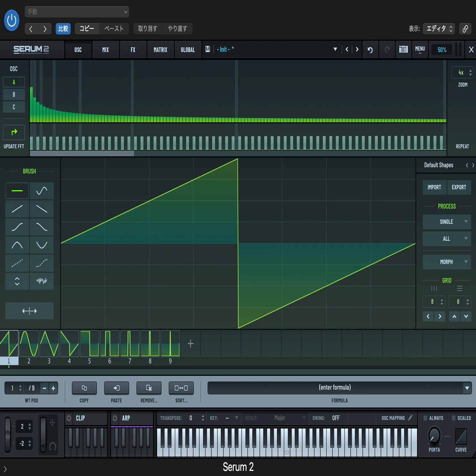Close the wavetable editor with X
Screen dimensions: 476x476
[471, 50]
